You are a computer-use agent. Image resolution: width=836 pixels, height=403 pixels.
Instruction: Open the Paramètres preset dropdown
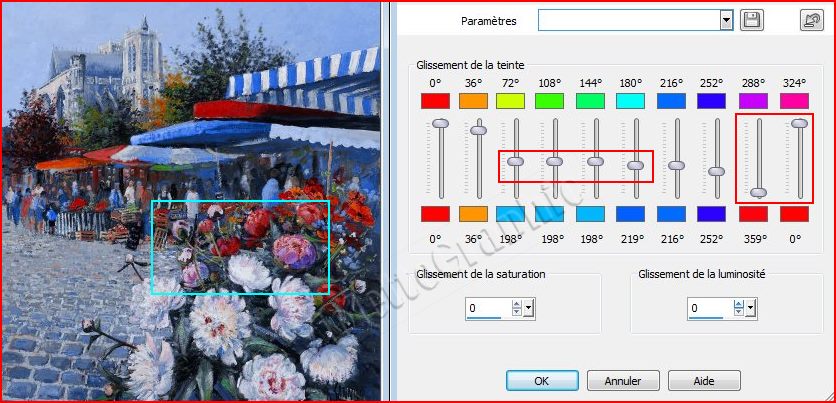(726, 20)
